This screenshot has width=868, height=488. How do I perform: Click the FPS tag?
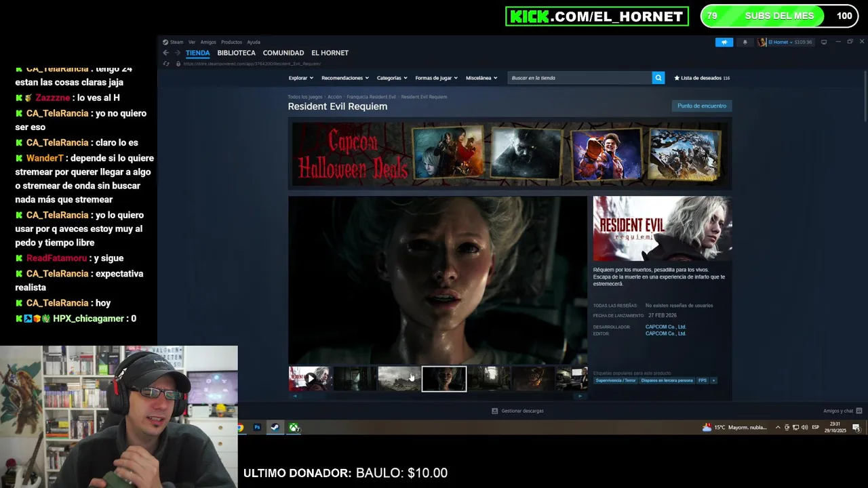[703, 380]
